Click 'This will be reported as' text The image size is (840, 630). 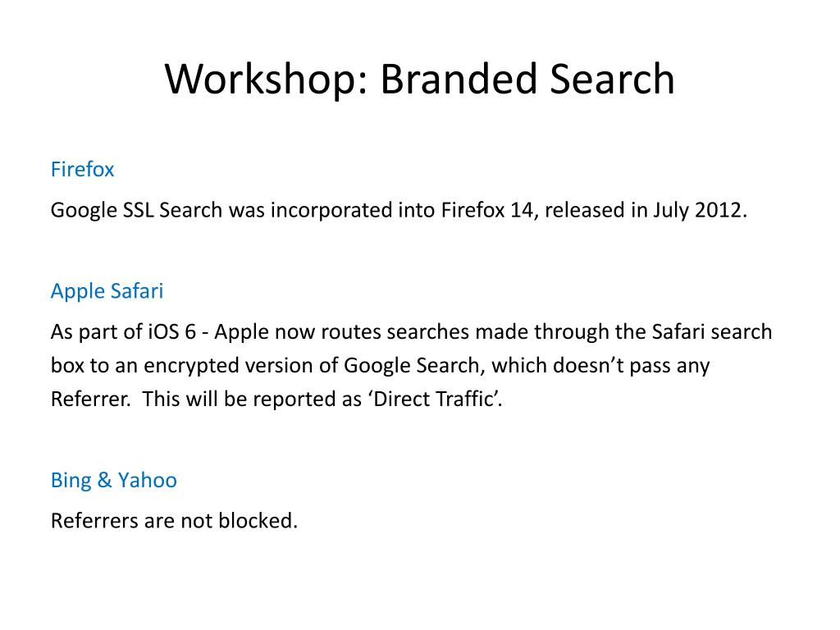(252, 399)
